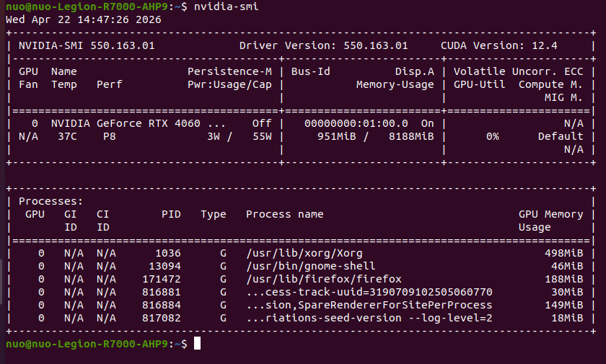Click the firefox memory usage '188MiB'
606x364 pixels.
(564, 279)
